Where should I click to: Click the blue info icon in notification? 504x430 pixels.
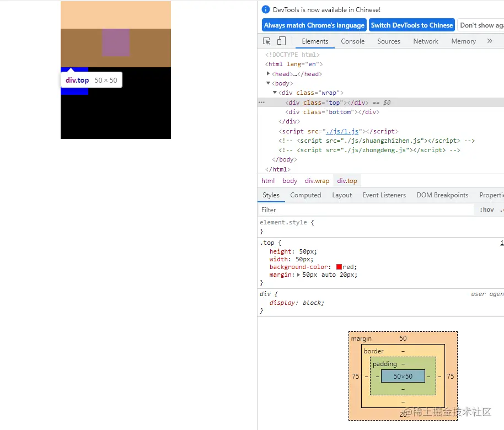coord(265,9)
